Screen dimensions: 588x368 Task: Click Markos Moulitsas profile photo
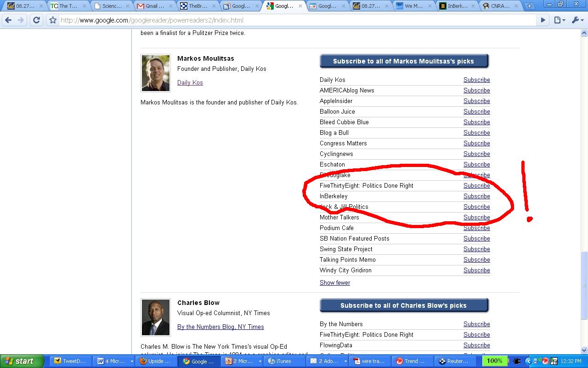pyautogui.click(x=156, y=73)
